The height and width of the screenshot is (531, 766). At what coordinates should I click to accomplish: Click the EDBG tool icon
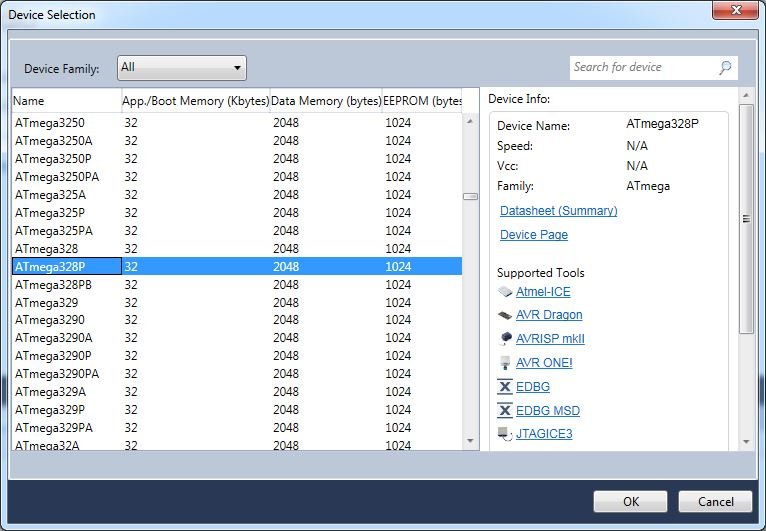click(x=505, y=387)
